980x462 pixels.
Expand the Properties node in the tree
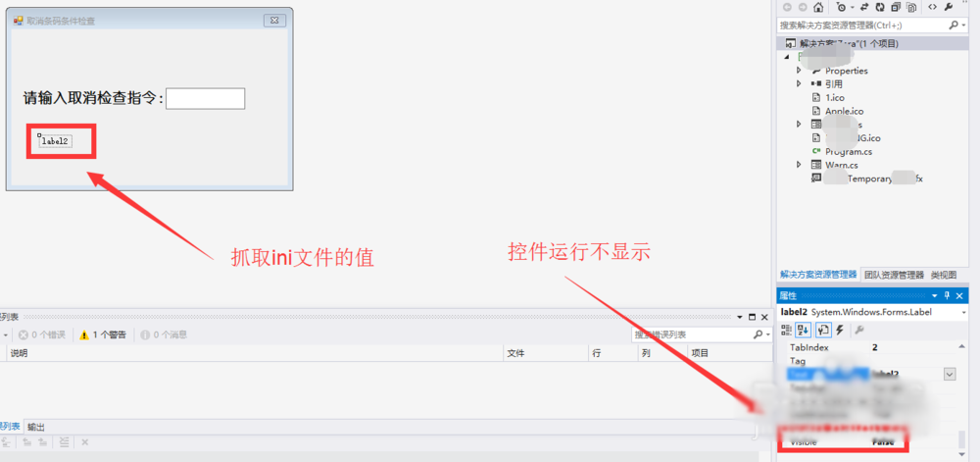[x=799, y=71]
